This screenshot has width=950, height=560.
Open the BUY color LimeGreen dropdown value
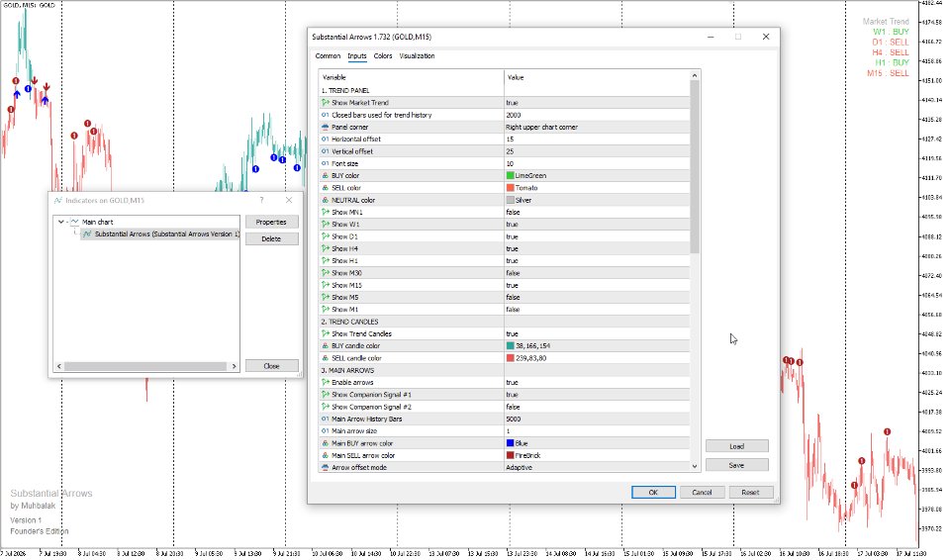point(597,176)
